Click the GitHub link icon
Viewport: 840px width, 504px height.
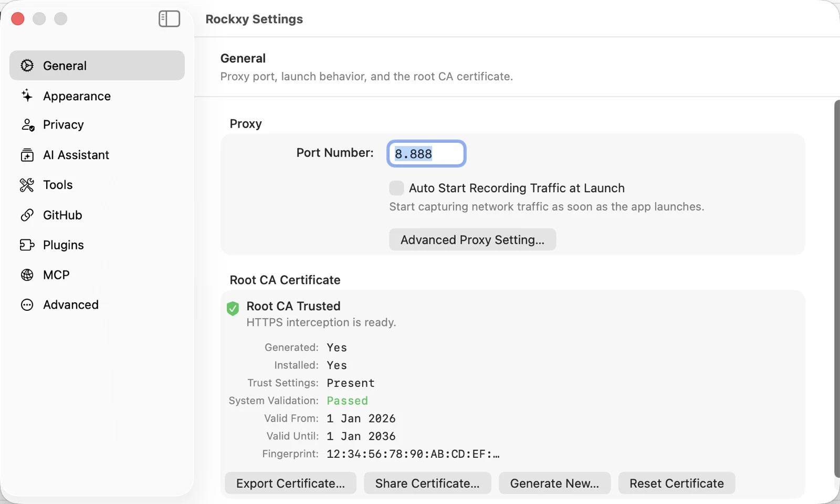click(x=27, y=215)
